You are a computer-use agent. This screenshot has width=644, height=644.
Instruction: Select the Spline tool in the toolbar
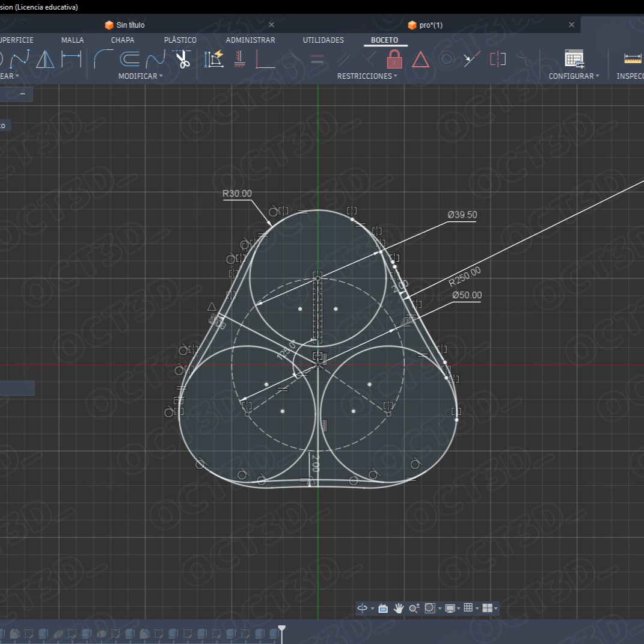tap(20, 59)
